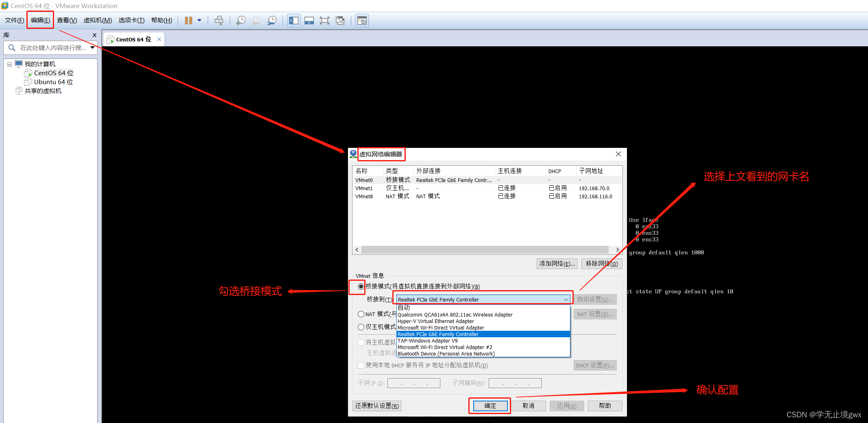Toggle the thumbnail bar toolbar icon
Screen dimensions: 868x423
tap(309, 20)
